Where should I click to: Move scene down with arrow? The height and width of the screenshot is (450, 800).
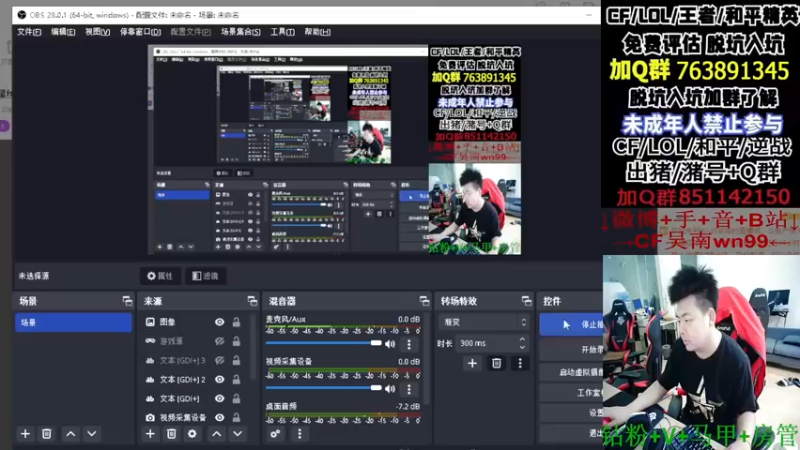click(92, 434)
